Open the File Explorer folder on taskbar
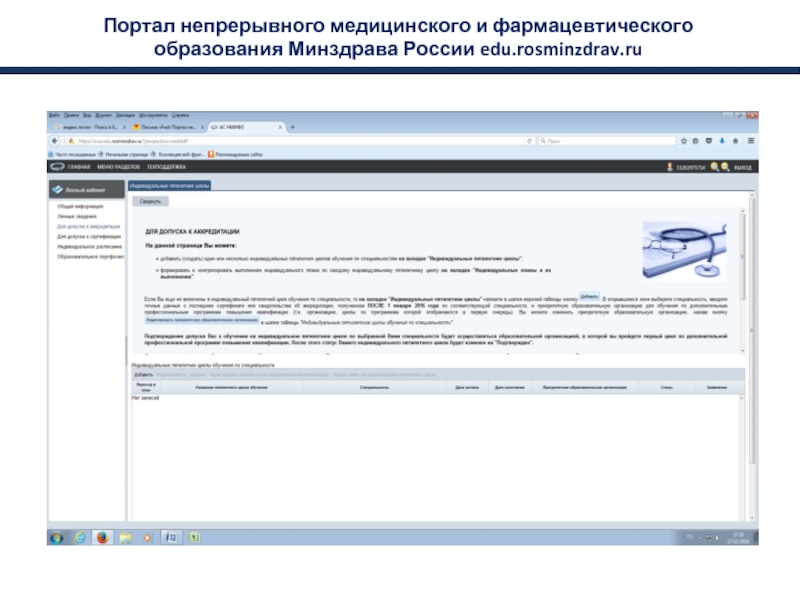This screenshot has height=600, width=800. pos(126,538)
